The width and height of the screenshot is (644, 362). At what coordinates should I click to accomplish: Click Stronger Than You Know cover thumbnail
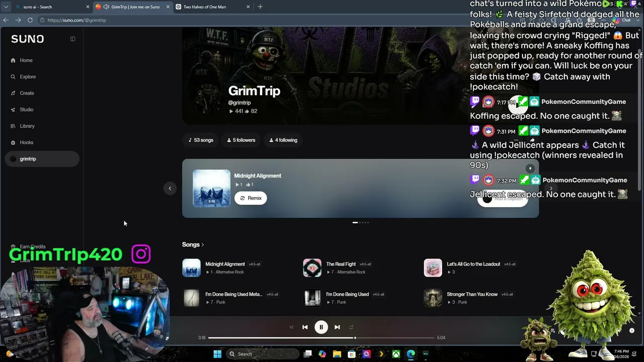433,298
